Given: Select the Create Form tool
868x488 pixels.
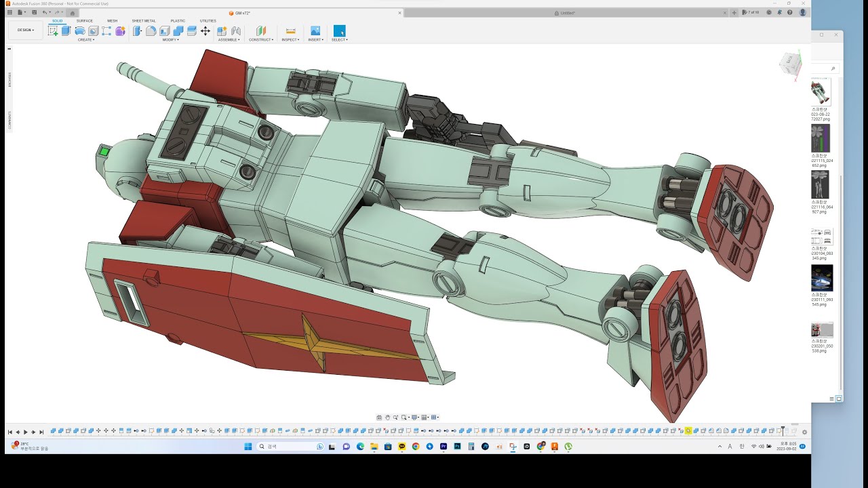Looking at the screenshot, I should (x=120, y=30).
